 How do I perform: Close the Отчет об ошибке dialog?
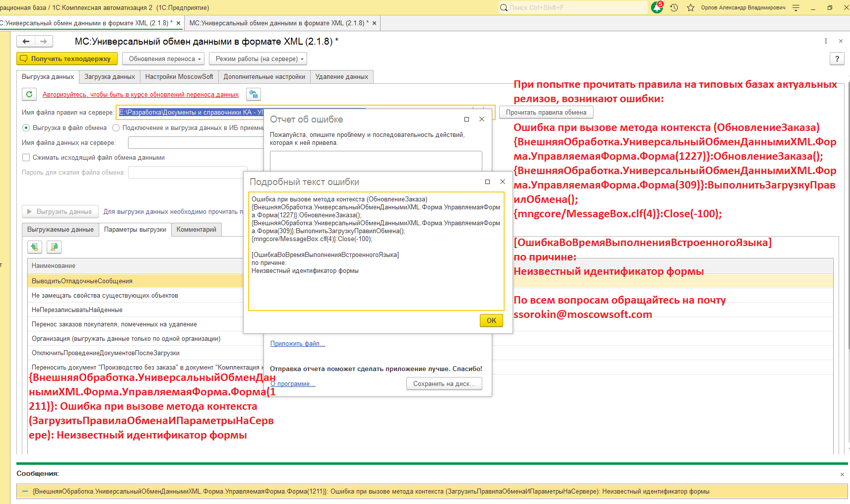coord(481,120)
